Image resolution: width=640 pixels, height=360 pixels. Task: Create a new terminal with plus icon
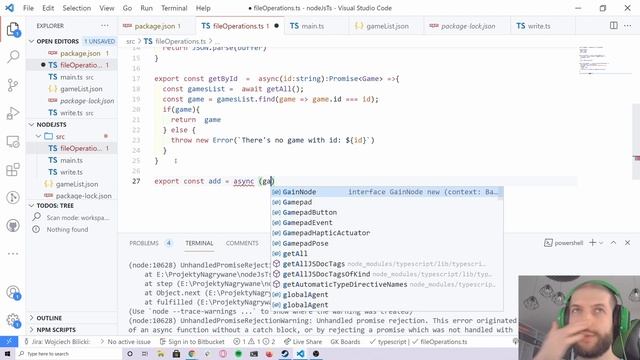[592, 243]
